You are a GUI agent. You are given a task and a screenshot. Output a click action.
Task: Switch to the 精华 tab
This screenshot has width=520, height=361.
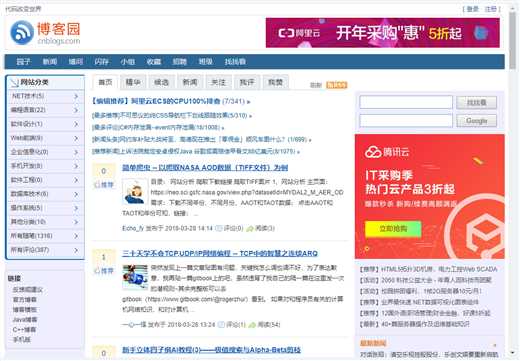click(133, 82)
